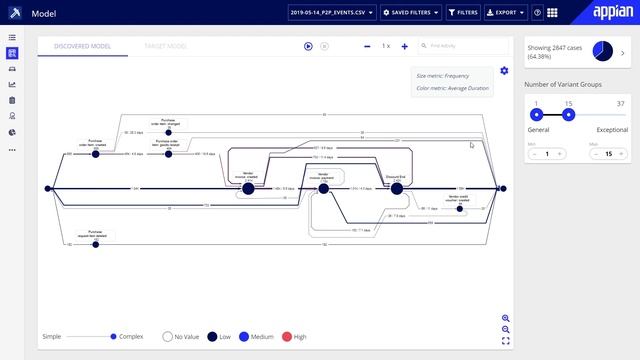
Task: Decrease animation speed with minus icon
Action: [x=367, y=47]
